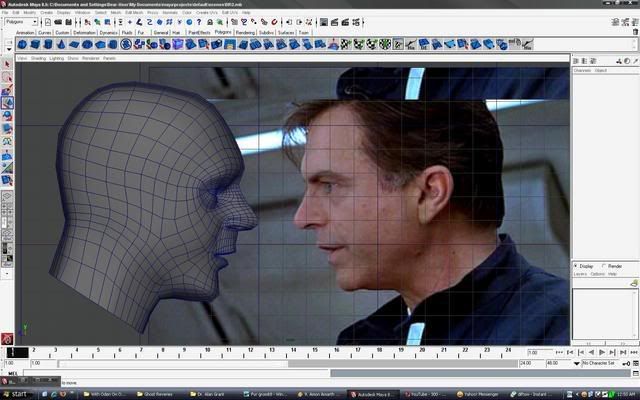
Task: Open the Normals menu
Action: click(x=170, y=13)
